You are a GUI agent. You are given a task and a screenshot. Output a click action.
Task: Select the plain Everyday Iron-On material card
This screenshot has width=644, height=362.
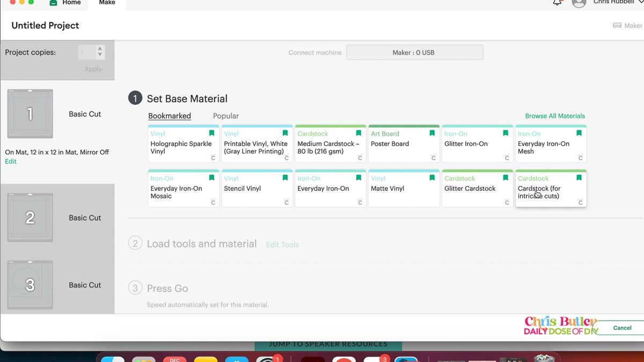pyautogui.click(x=331, y=188)
